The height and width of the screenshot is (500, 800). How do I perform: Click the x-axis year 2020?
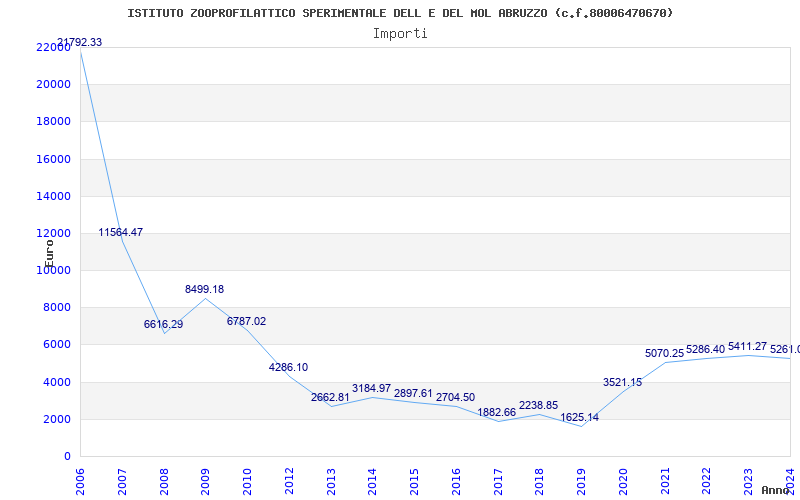[623, 481]
